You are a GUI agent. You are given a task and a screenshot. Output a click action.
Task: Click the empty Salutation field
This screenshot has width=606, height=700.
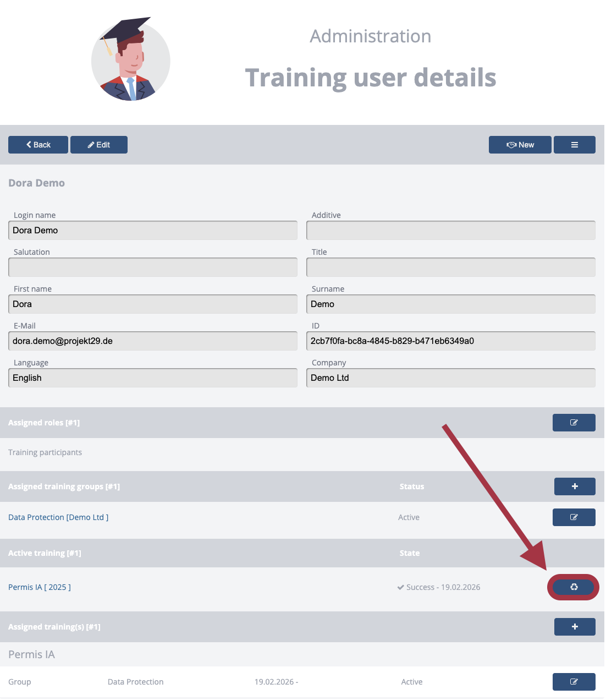153,267
